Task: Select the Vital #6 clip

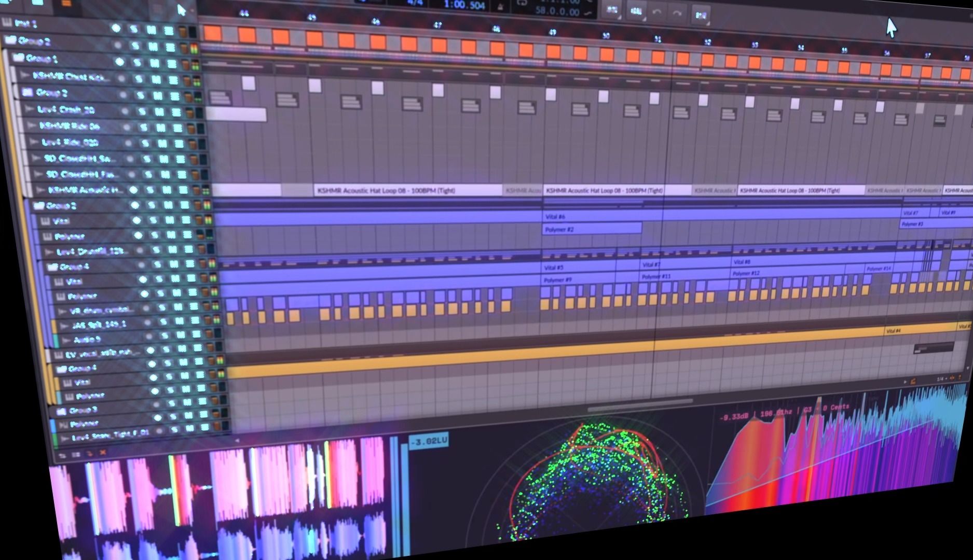Action: (721, 216)
